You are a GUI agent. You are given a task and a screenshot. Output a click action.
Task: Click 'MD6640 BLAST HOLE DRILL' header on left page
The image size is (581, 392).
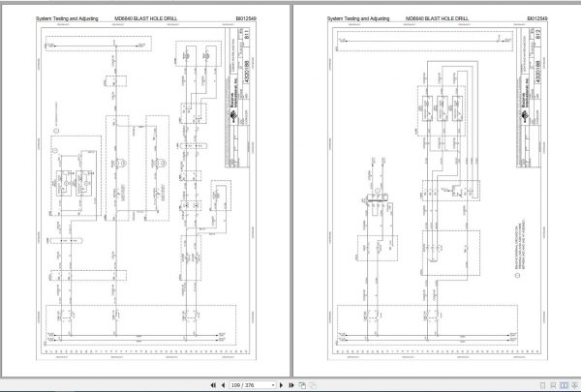coord(146,18)
